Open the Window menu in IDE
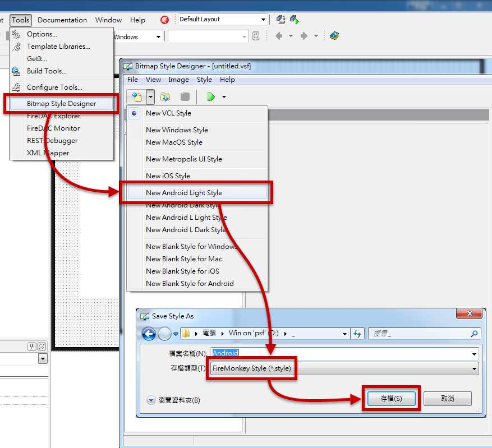Screen dimensions: 492x448 click(109, 20)
